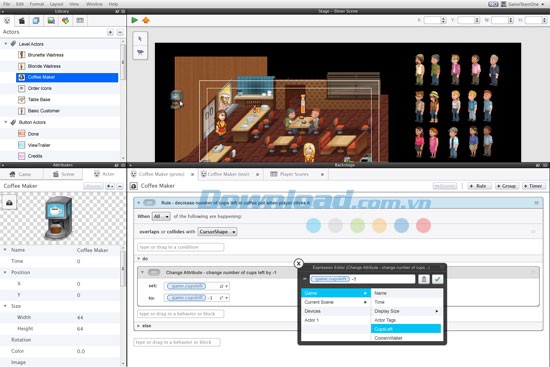Add a new actor with plus button

click(110, 32)
